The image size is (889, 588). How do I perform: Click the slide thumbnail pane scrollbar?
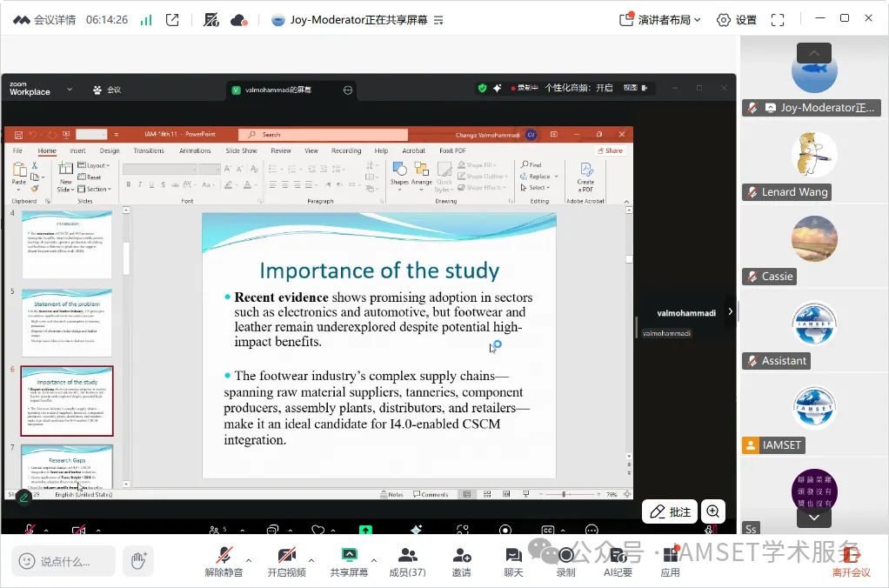pos(126,258)
